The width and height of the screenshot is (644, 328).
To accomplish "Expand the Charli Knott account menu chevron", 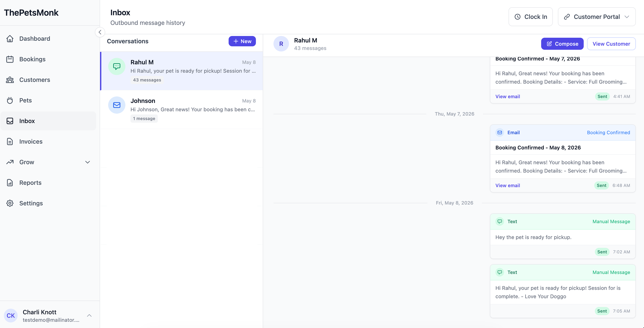I will point(89,316).
